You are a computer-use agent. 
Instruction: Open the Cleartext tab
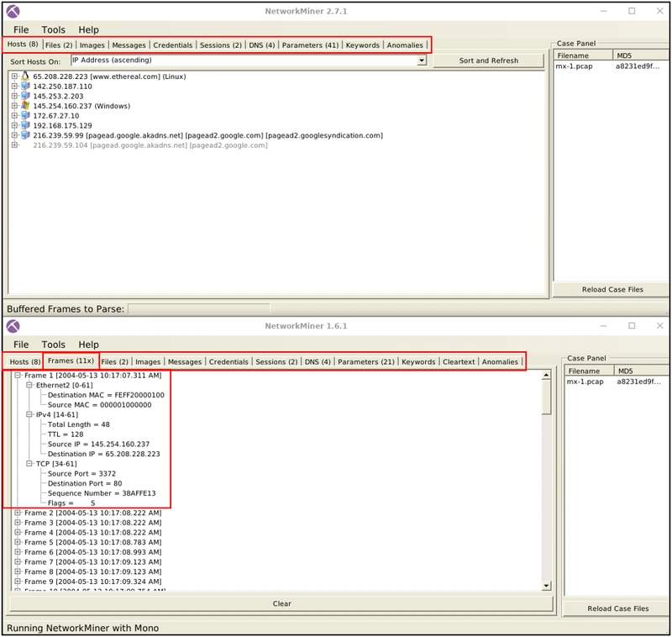pyautogui.click(x=459, y=362)
